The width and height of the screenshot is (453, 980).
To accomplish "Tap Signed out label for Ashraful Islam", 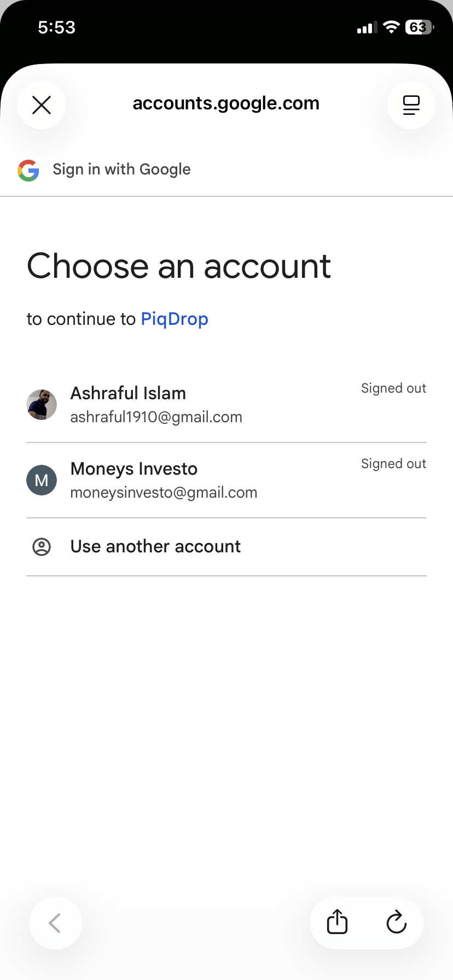I will (x=393, y=389).
